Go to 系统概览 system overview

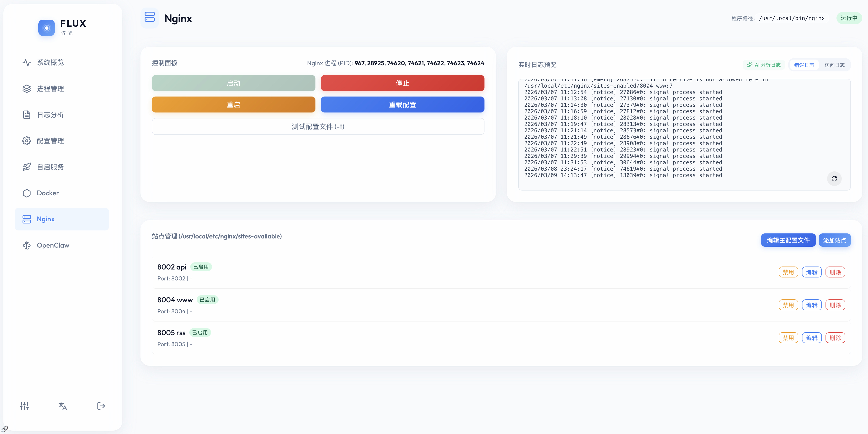click(x=50, y=63)
